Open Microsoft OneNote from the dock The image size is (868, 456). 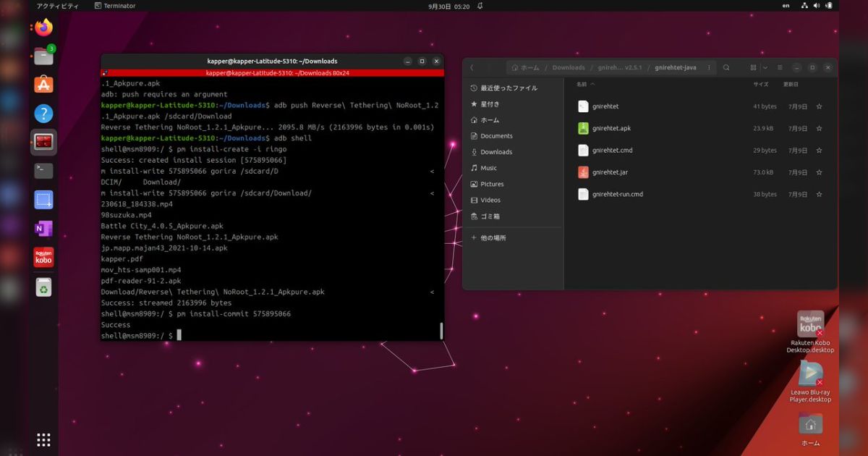click(x=43, y=228)
